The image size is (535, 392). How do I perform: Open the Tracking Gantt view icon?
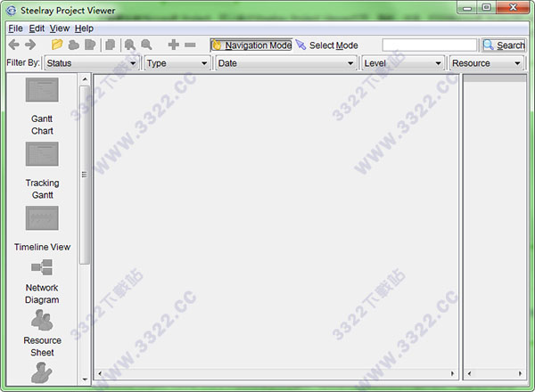[x=42, y=154]
